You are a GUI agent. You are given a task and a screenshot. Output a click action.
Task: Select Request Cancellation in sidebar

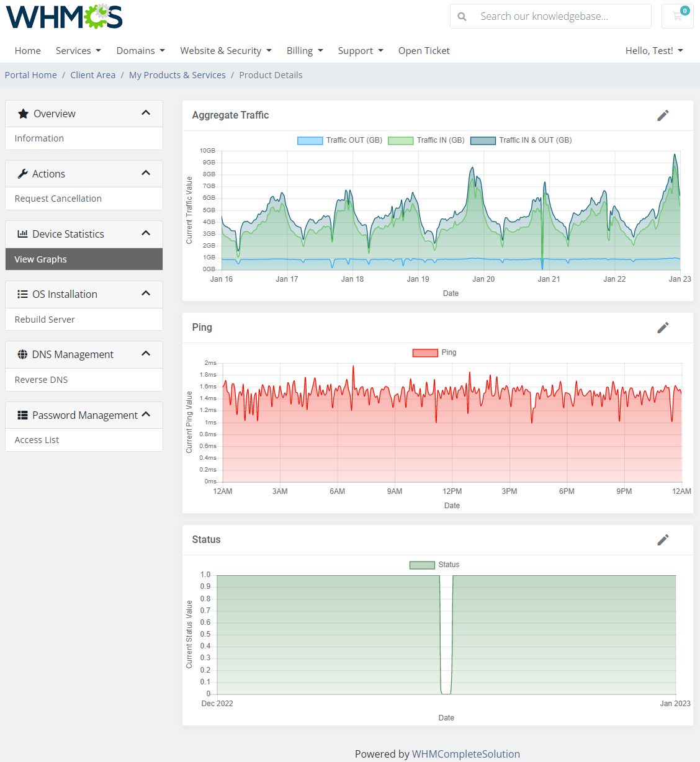pyautogui.click(x=84, y=199)
